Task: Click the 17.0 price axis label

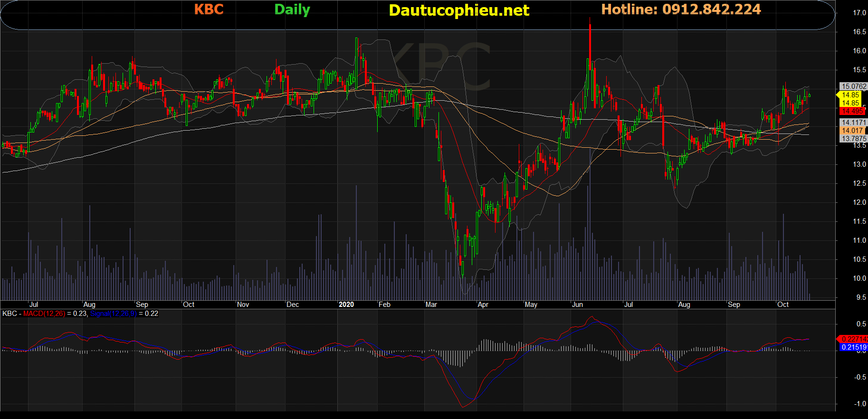Action: point(859,13)
